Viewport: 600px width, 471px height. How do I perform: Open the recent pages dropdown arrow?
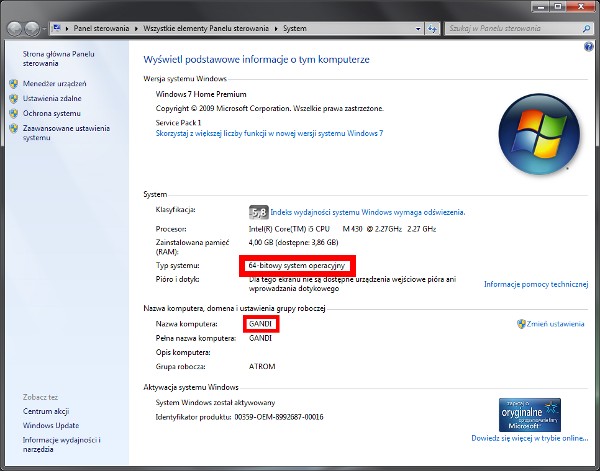tap(44, 29)
